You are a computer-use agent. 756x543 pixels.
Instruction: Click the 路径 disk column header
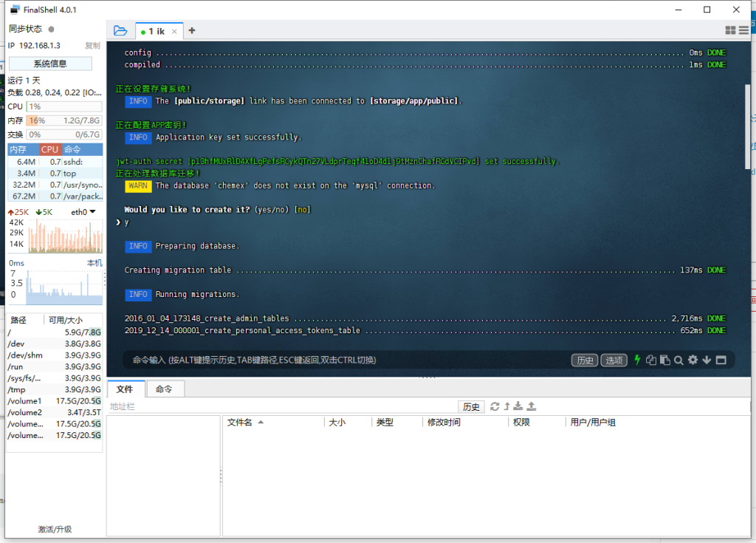pos(26,320)
